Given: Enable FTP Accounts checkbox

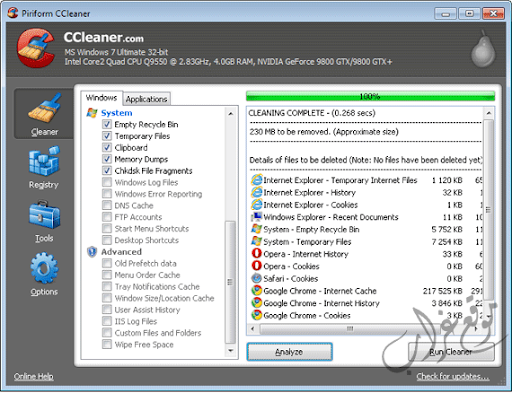Looking at the screenshot, I should click(x=107, y=217).
